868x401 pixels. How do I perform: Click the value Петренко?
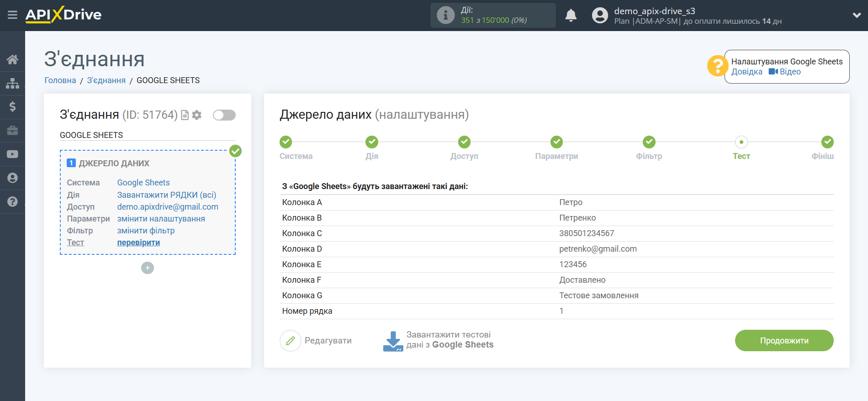578,218
